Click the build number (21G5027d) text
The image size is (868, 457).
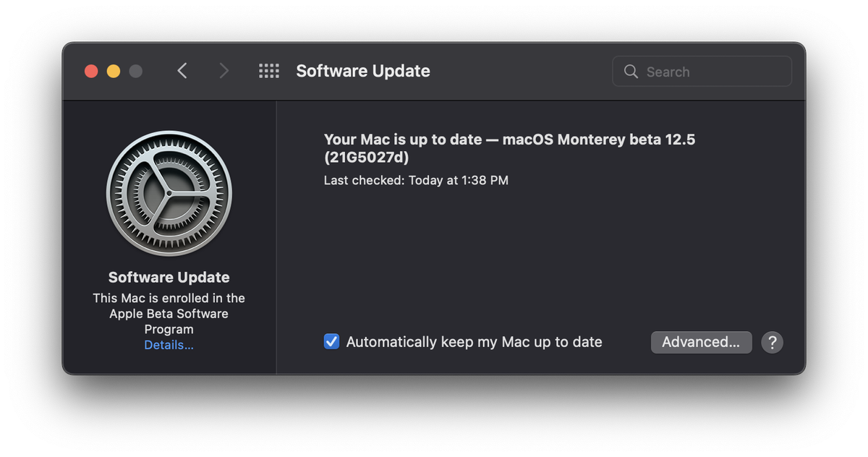[x=367, y=158]
